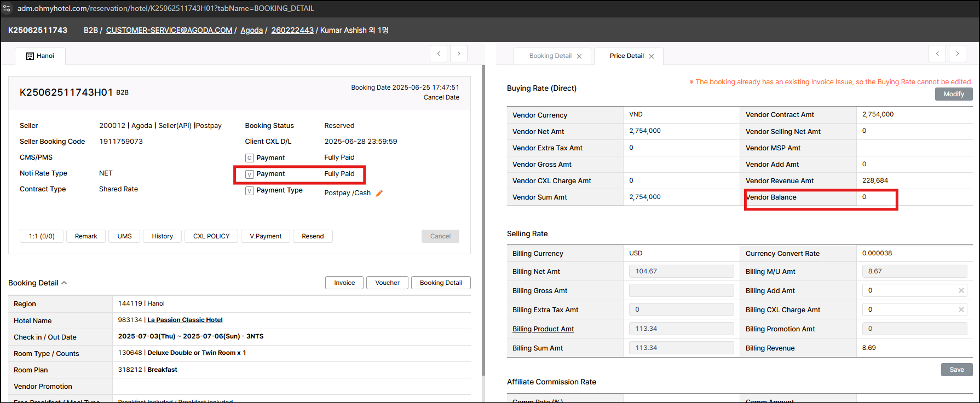Clear the Billing CXL Charge Amt field
This screenshot has width=980, height=403.
point(961,309)
